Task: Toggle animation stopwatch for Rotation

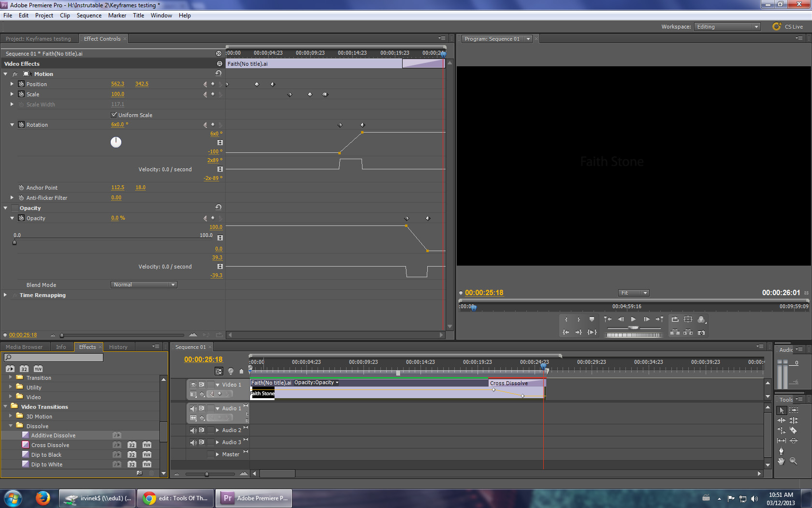Action: point(21,124)
